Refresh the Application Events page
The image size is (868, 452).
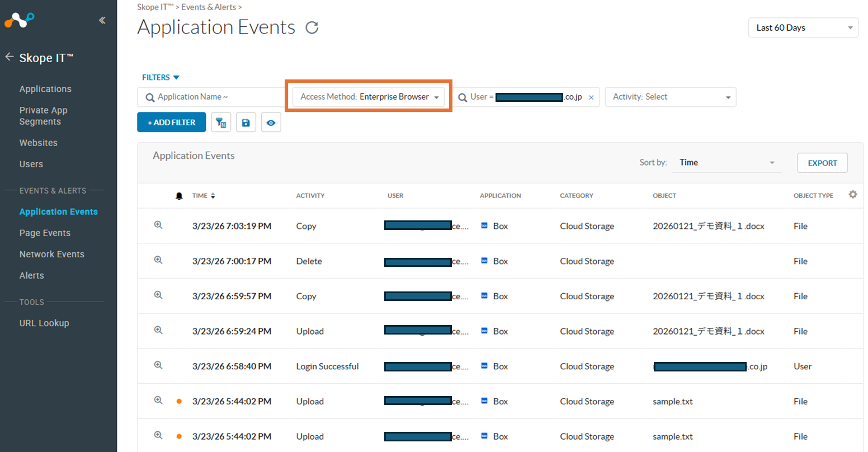pyautogui.click(x=312, y=27)
